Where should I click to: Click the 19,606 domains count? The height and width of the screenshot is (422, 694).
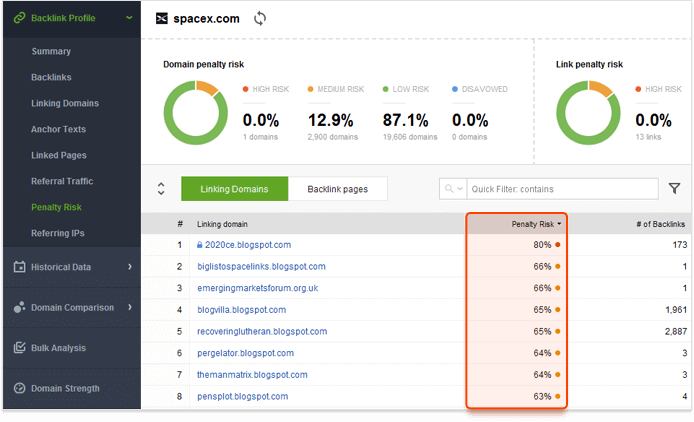click(410, 137)
